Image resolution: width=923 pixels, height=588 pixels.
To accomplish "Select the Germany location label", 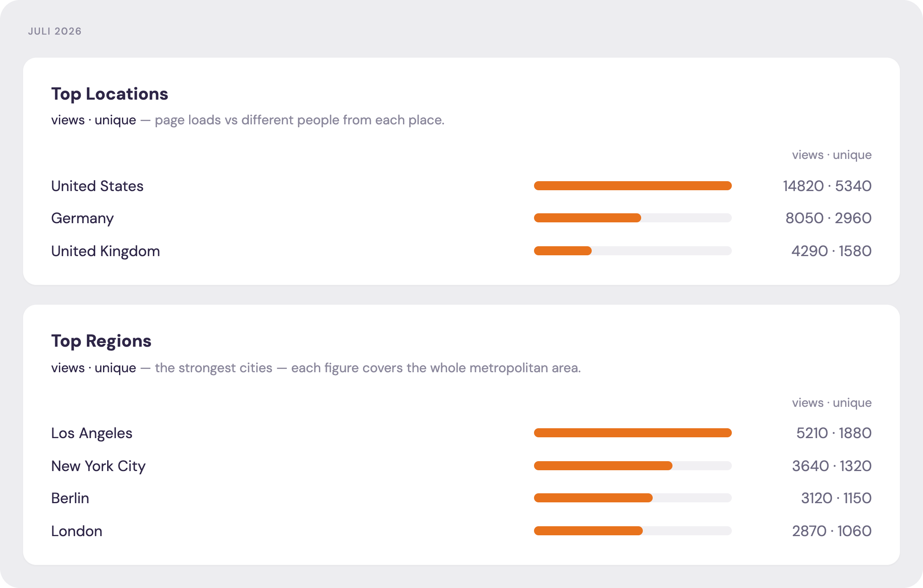I will [82, 218].
